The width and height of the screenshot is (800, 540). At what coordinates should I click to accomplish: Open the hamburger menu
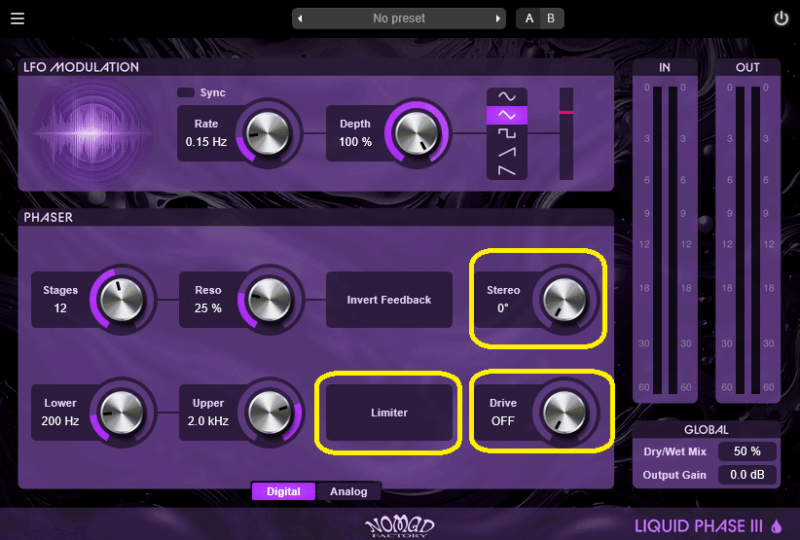pyautogui.click(x=17, y=18)
